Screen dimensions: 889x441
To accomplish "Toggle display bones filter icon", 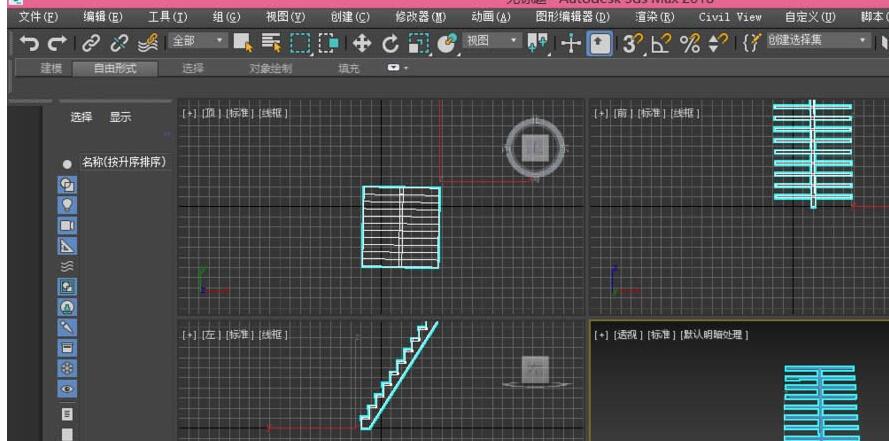I will pos(67,328).
